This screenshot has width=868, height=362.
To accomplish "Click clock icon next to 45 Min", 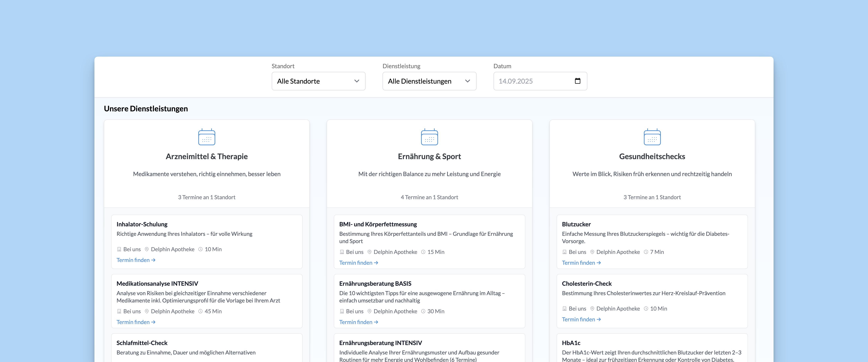I will (200, 311).
